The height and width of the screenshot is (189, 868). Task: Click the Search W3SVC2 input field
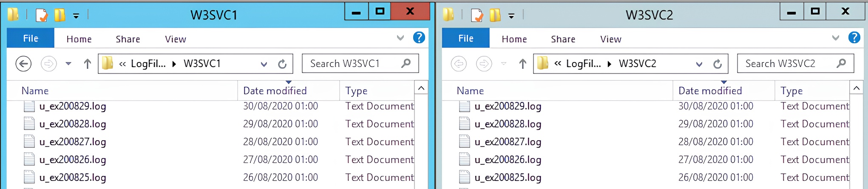point(795,63)
